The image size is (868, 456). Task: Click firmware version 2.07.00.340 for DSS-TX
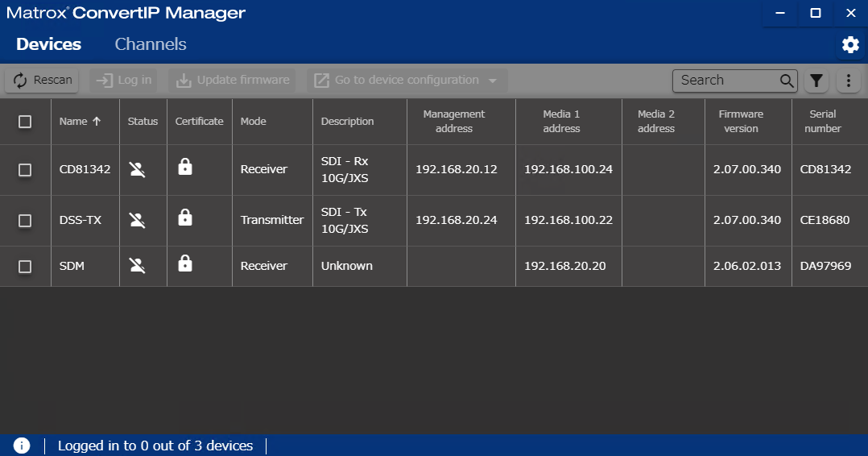pyautogui.click(x=747, y=221)
